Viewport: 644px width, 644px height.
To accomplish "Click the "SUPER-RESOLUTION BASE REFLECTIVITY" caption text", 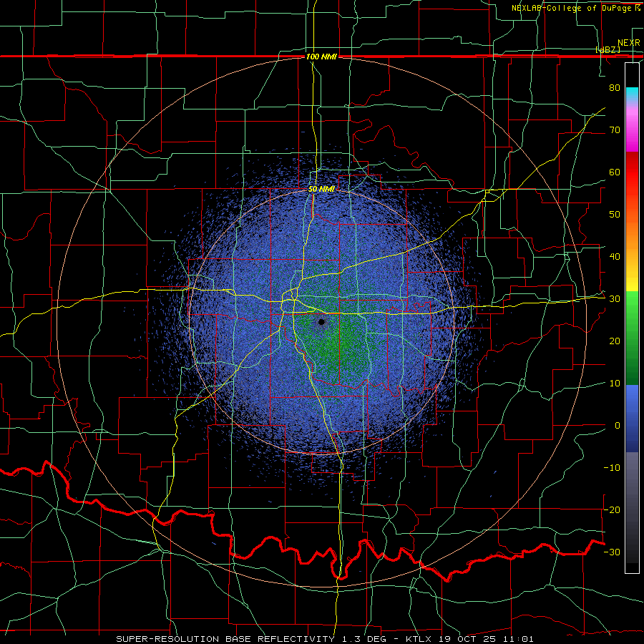I will click(x=225, y=639).
